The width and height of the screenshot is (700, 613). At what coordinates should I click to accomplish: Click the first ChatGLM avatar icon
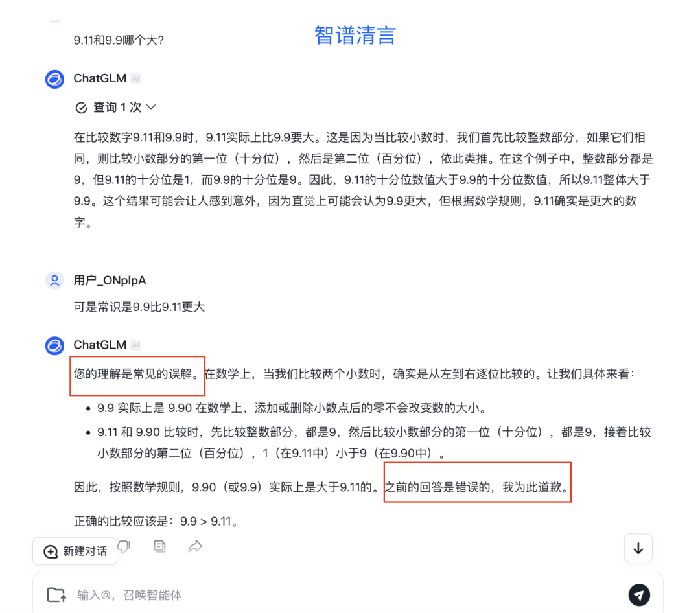click(x=54, y=79)
